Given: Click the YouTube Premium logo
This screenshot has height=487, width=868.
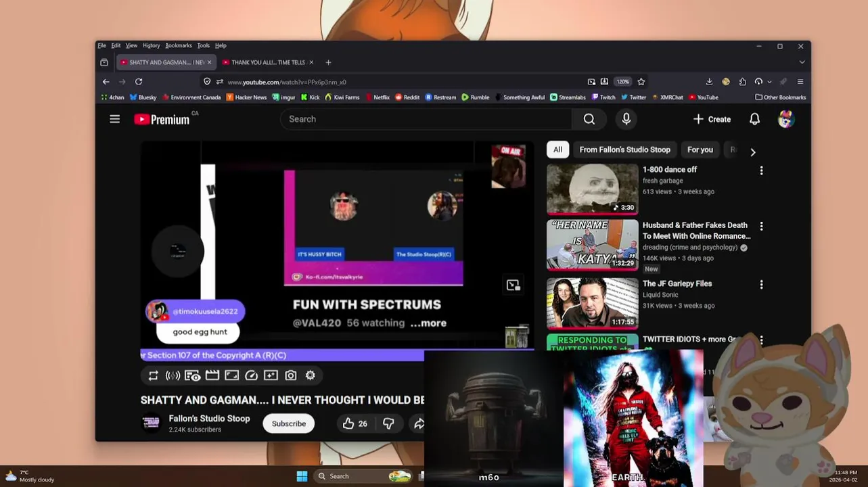Looking at the screenshot, I should tap(162, 119).
